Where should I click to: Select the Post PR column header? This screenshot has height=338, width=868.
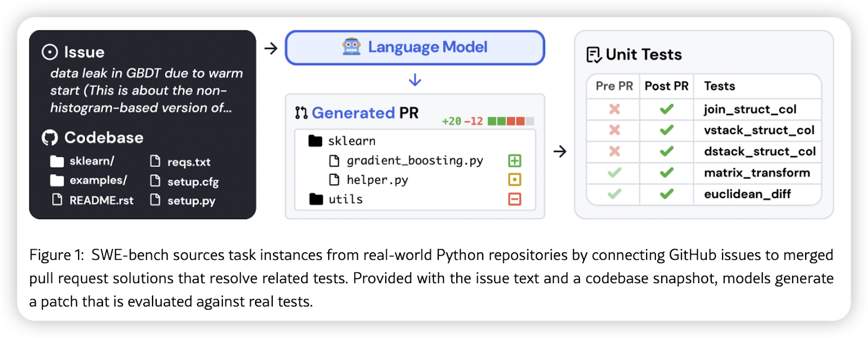click(666, 86)
